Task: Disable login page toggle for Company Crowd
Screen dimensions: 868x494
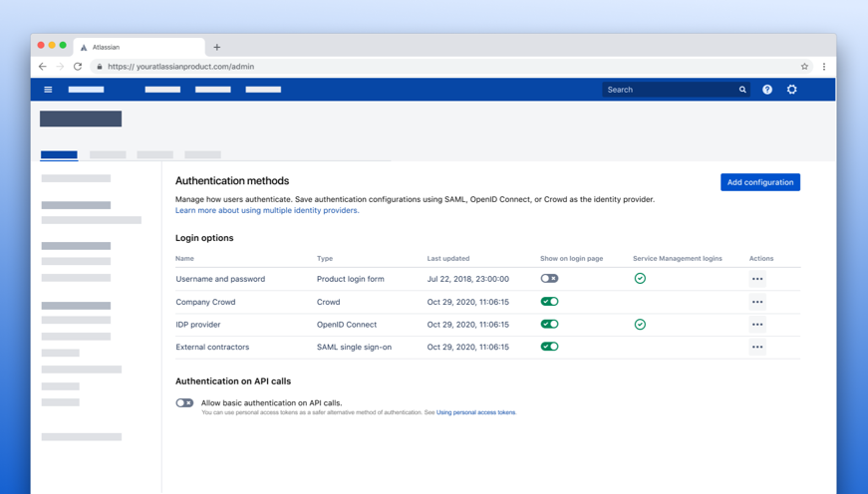Action: 549,301
